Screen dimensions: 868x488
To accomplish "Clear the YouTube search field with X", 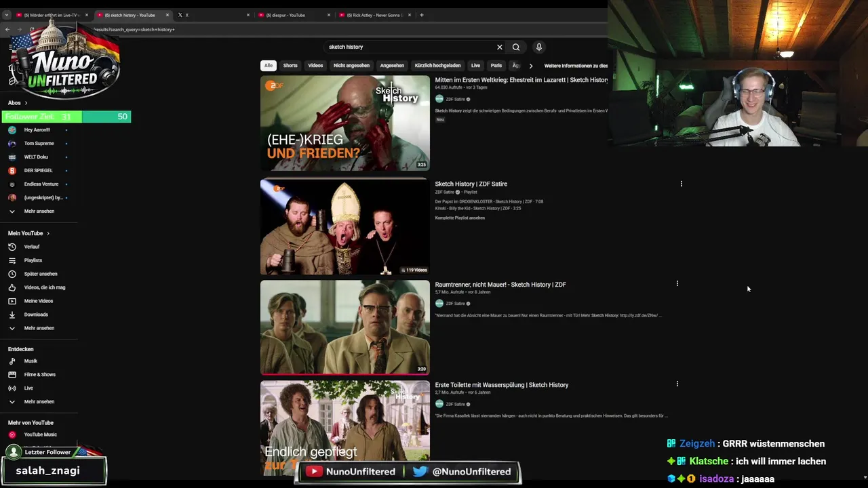I will point(500,47).
